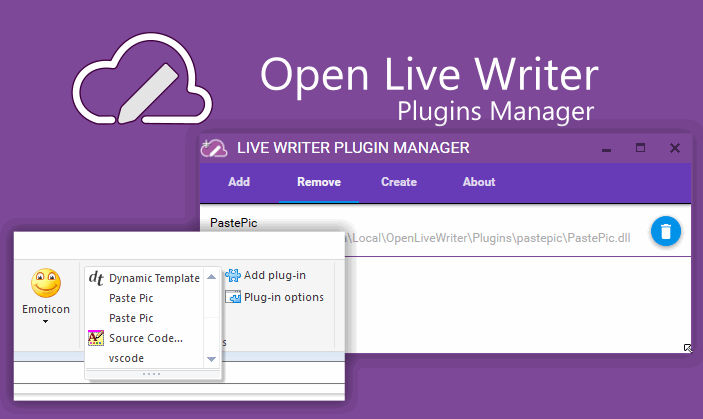Choose the vscode plug-in item
Screen dimensions: 703x419
tap(128, 358)
